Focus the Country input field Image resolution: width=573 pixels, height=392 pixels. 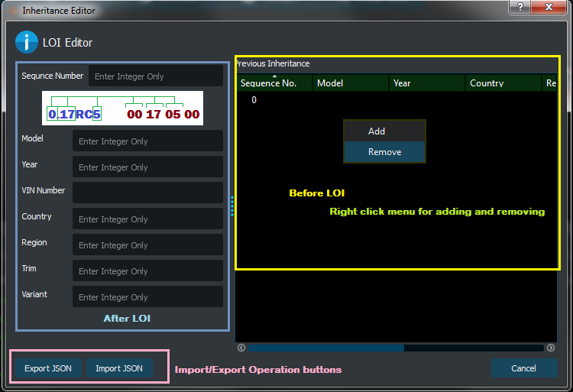[147, 219]
